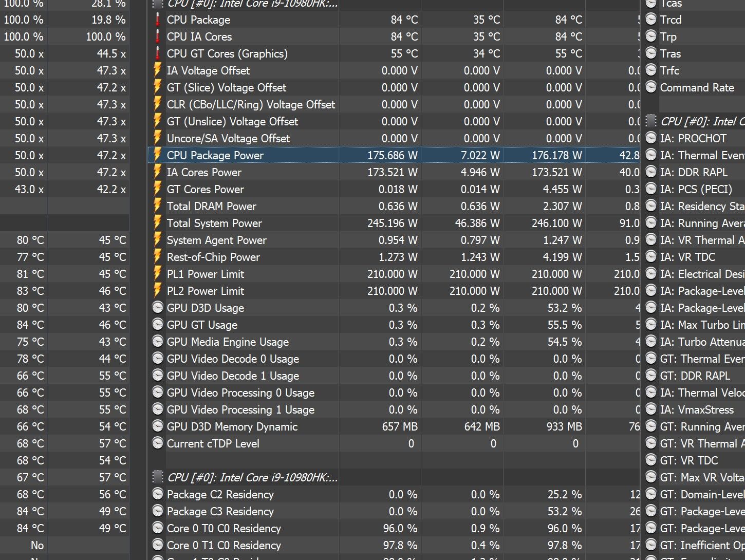Viewport: 745px width, 560px height.
Task: Select the IA: VR TDC row
Action: pos(694,257)
